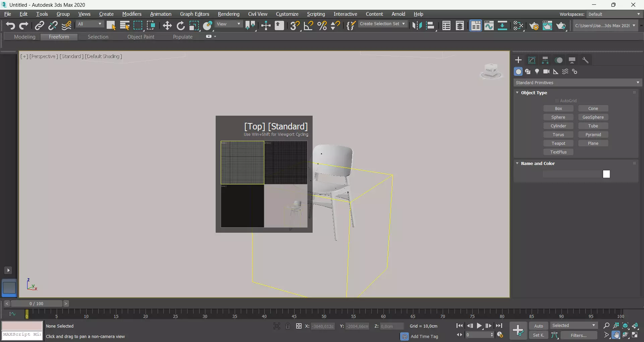Toggle Isolate Selection icon in status bar

pyautogui.click(x=277, y=326)
